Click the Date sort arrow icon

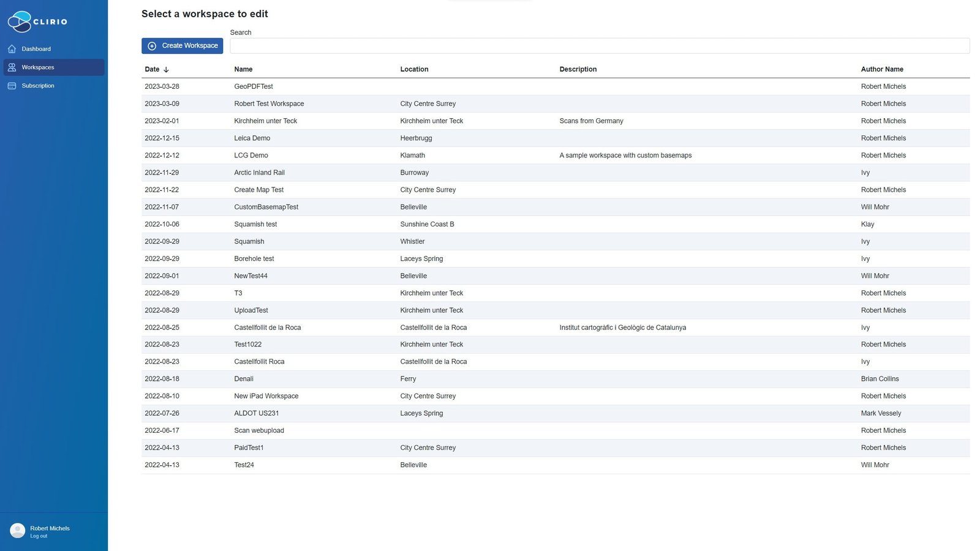(x=166, y=70)
